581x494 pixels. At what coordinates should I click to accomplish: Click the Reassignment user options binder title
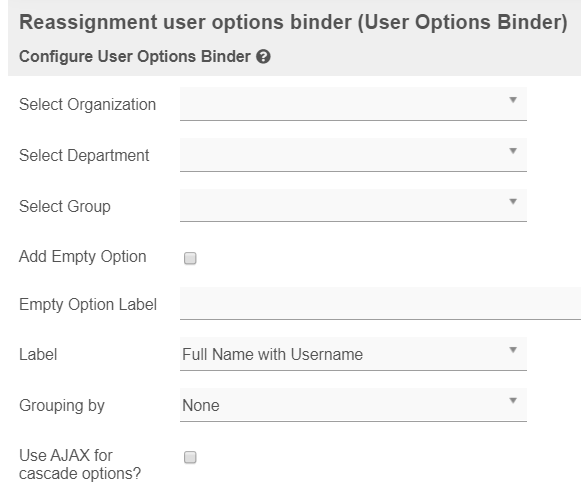pos(293,22)
